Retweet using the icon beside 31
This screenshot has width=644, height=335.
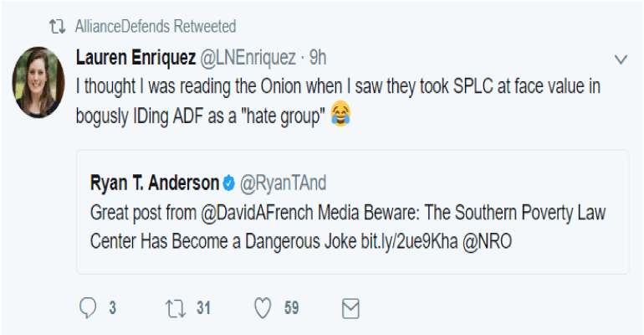tap(174, 308)
